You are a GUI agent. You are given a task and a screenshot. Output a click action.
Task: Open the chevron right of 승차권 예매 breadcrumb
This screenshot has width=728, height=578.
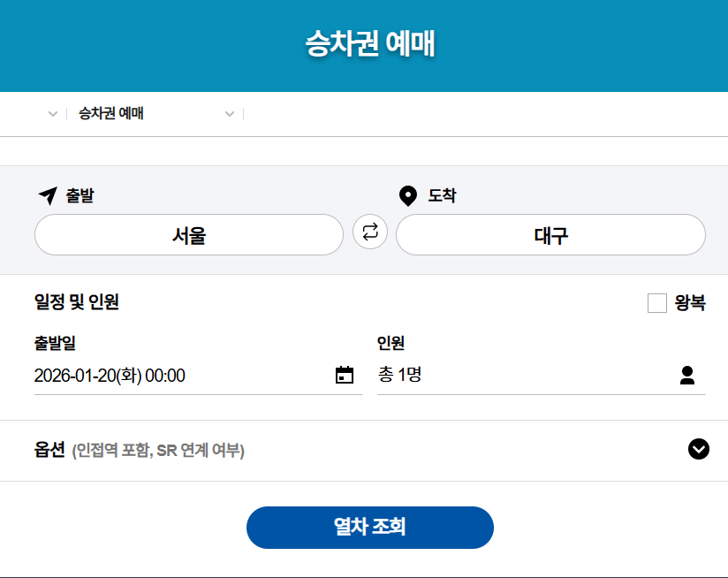click(230, 114)
